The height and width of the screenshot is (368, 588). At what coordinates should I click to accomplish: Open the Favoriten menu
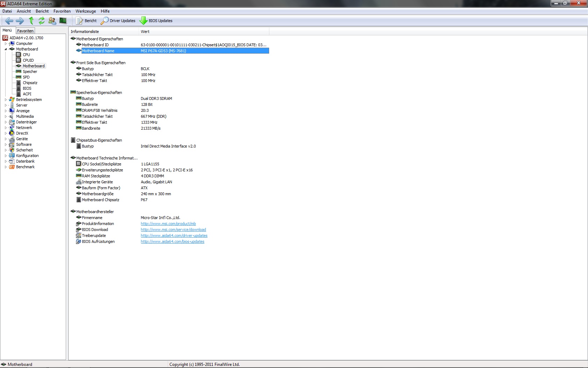(x=62, y=11)
